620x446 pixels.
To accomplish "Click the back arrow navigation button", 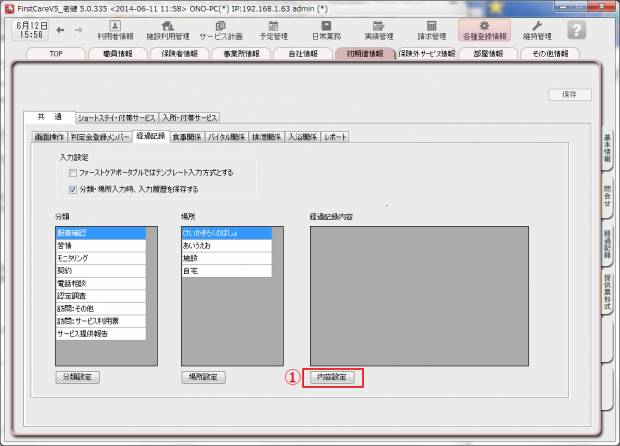I will click(x=62, y=30).
